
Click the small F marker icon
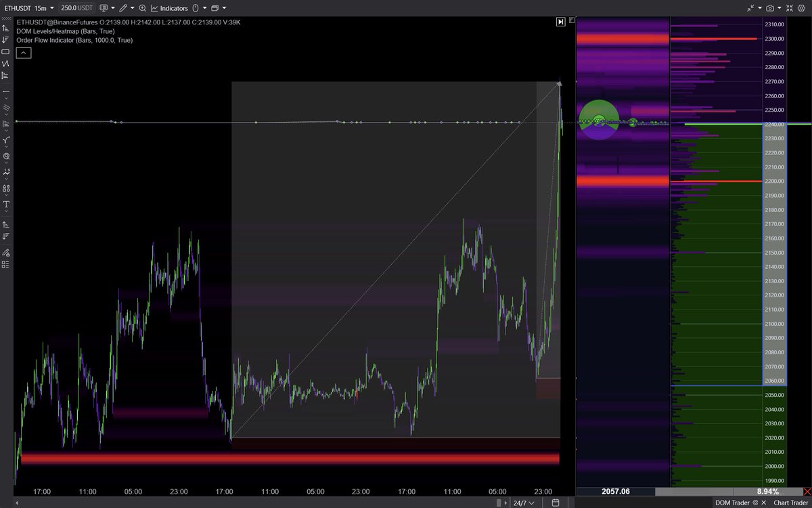(572, 20)
